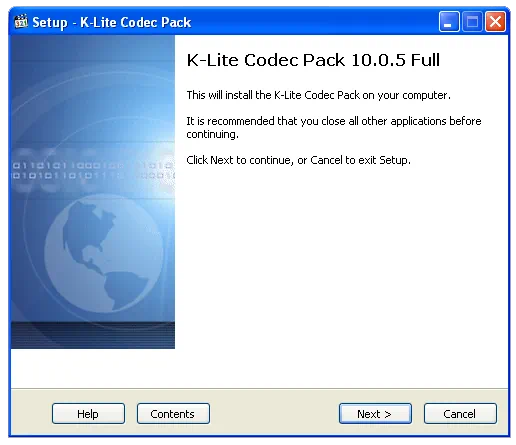The image size is (516, 445).
Task: Click text "This will install the K-Lite Codec Pack"
Action: (x=273, y=95)
